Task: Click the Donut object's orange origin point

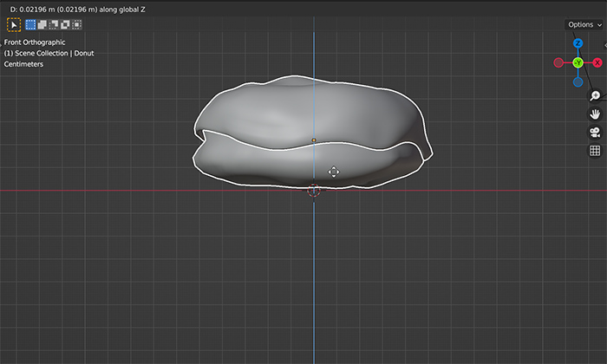Action: tap(314, 140)
